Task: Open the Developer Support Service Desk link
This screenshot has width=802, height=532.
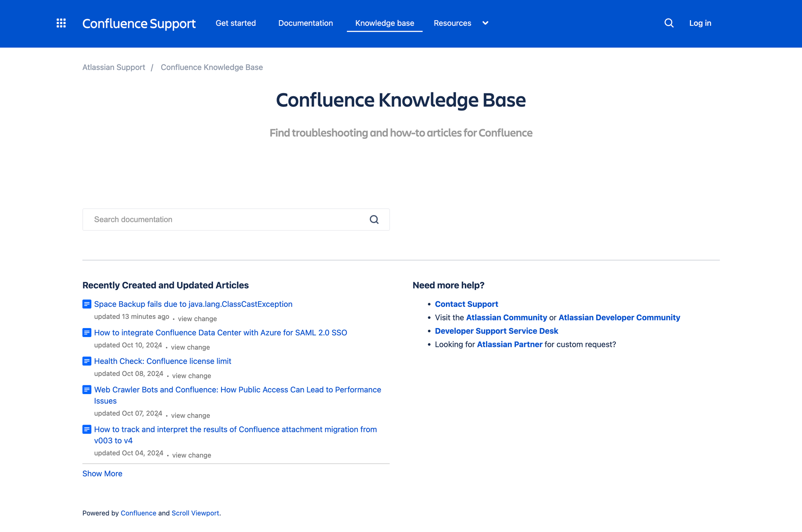Action: click(x=496, y=331)
